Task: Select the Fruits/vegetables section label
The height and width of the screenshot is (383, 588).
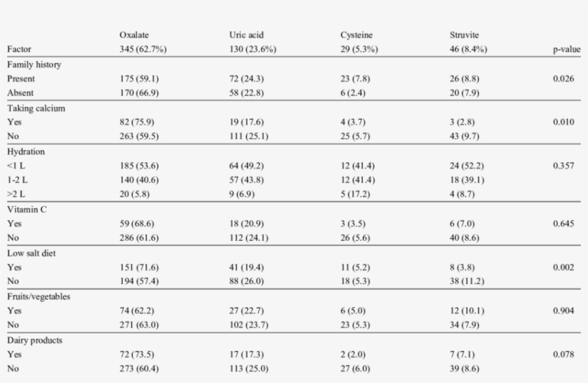Action: (39, 296)
